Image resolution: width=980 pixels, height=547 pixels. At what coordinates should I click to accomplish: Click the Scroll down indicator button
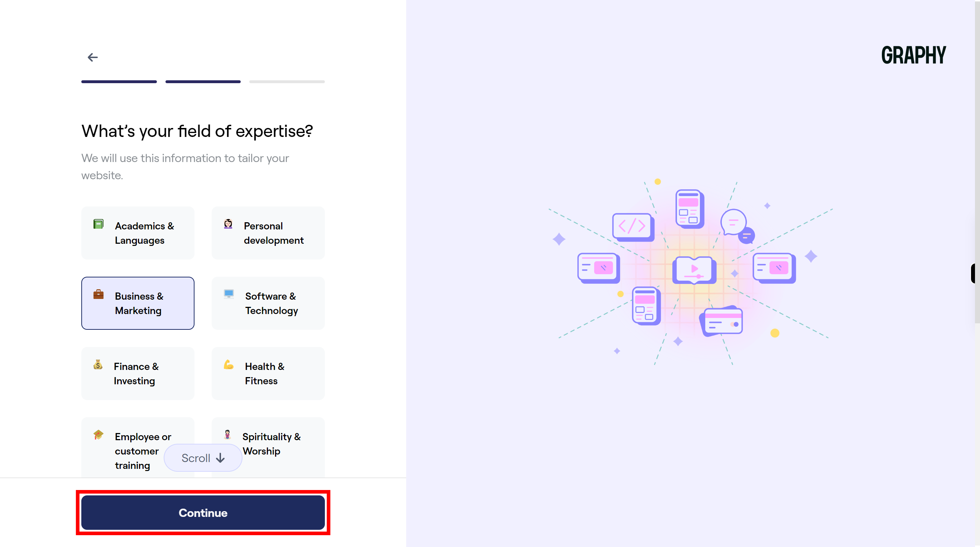click(203, 458)
